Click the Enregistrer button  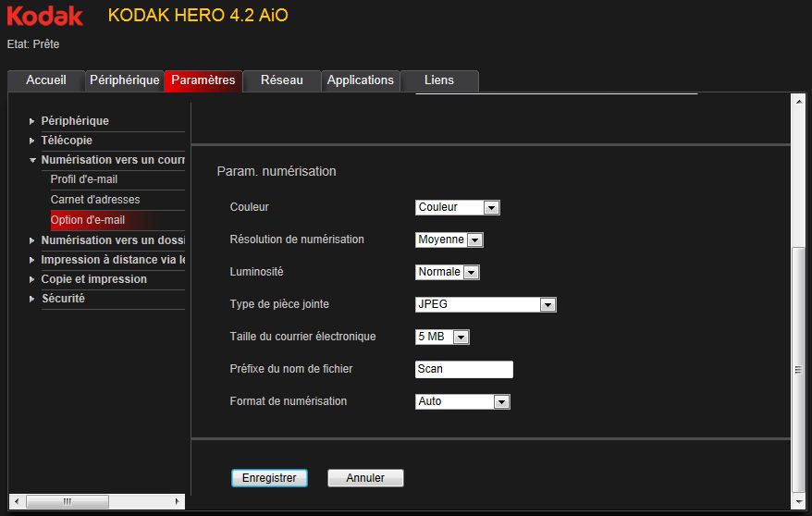click(269, 478)
